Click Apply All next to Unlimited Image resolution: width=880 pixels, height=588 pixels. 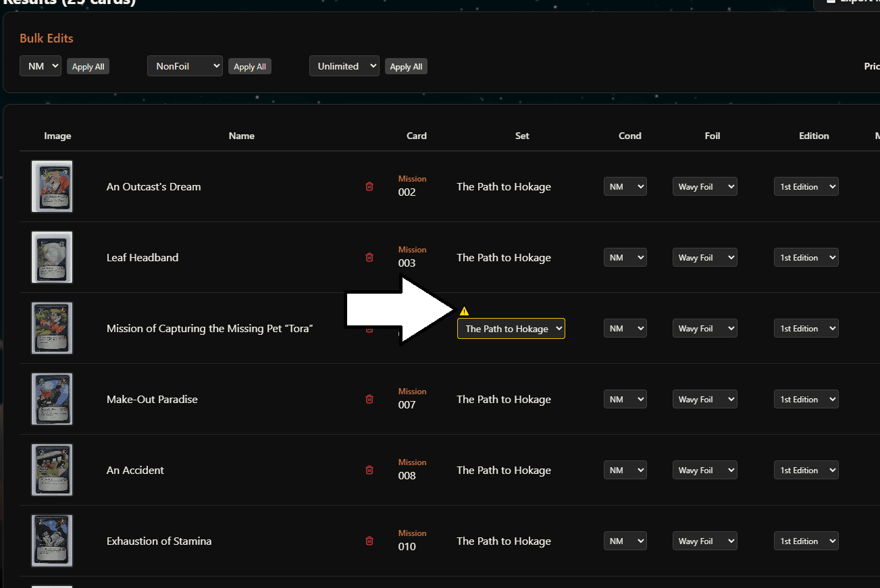tap(406, 67)
